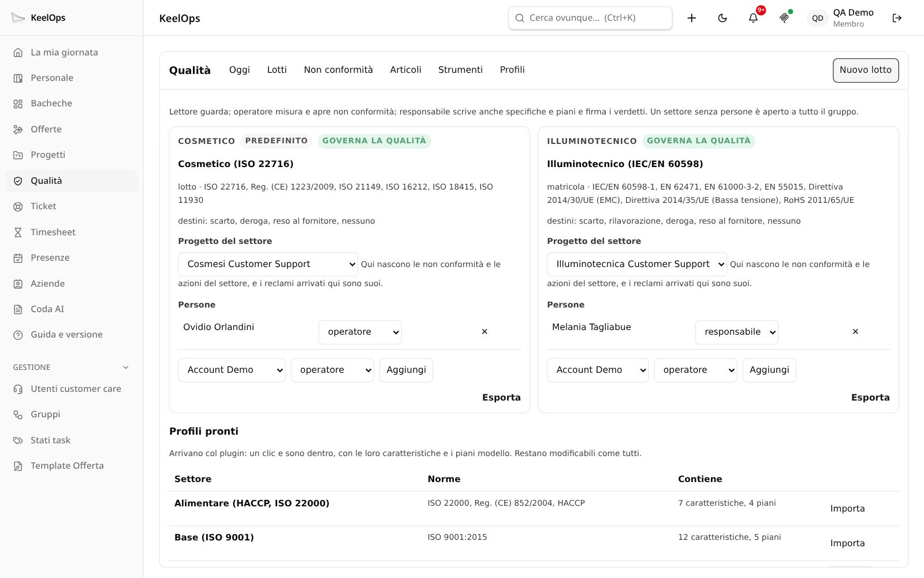Open Timesheet hourglass icon
This screenshot has width=924, height=578.
[18, 232]
